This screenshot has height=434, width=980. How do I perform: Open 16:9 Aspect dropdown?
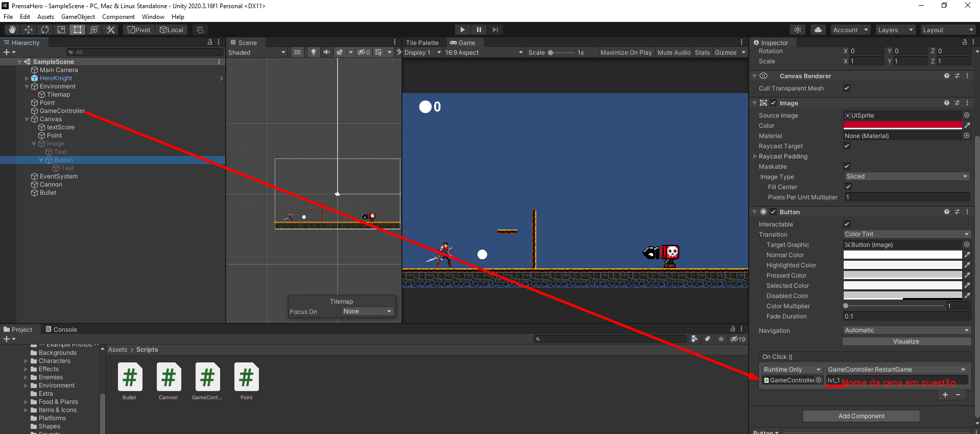(484, 52)
